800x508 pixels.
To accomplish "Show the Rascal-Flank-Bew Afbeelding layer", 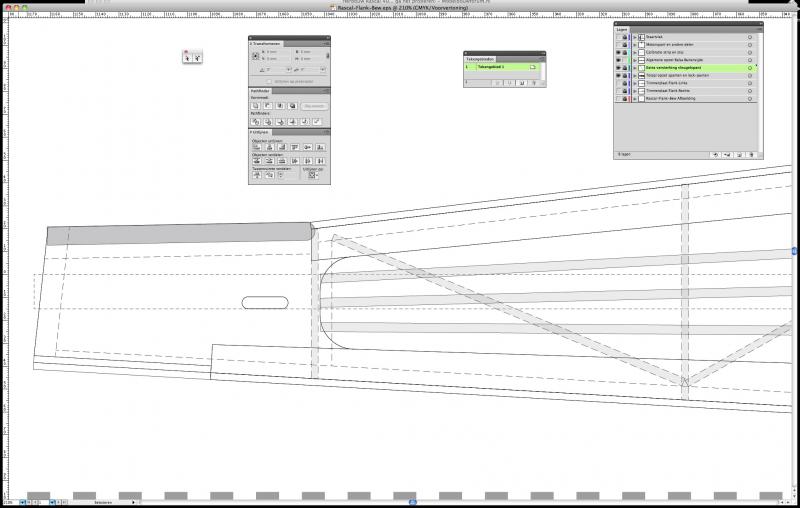I will coord(618,98).
